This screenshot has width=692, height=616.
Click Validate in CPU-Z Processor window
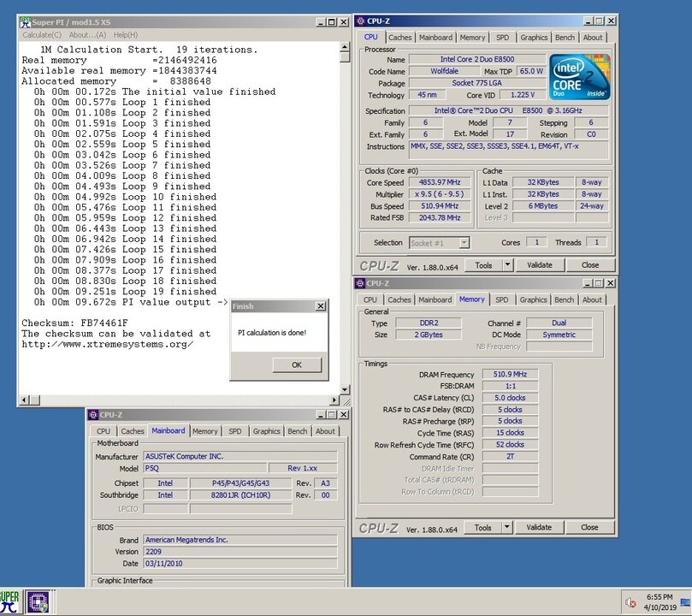[539, 265]
